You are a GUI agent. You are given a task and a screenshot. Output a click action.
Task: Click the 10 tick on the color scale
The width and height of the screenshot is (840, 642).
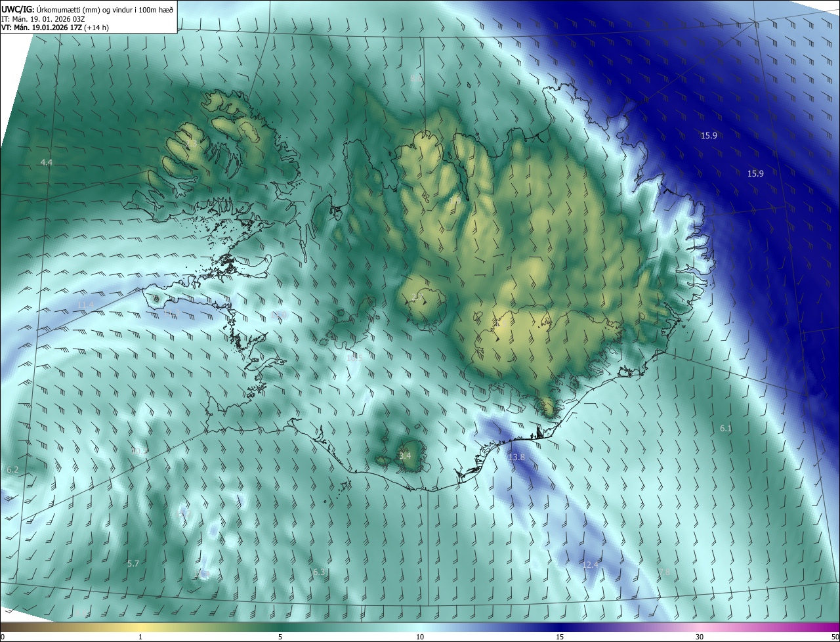[x=420, y=637]
